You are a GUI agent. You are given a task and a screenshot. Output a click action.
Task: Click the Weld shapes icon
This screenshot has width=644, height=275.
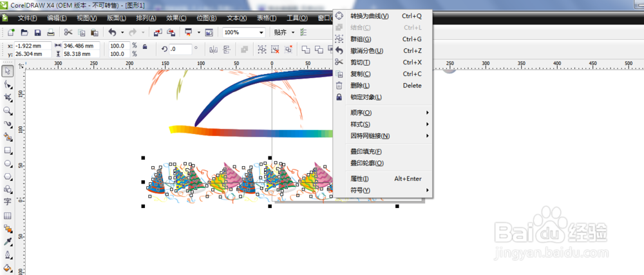[x=306, y=50]
